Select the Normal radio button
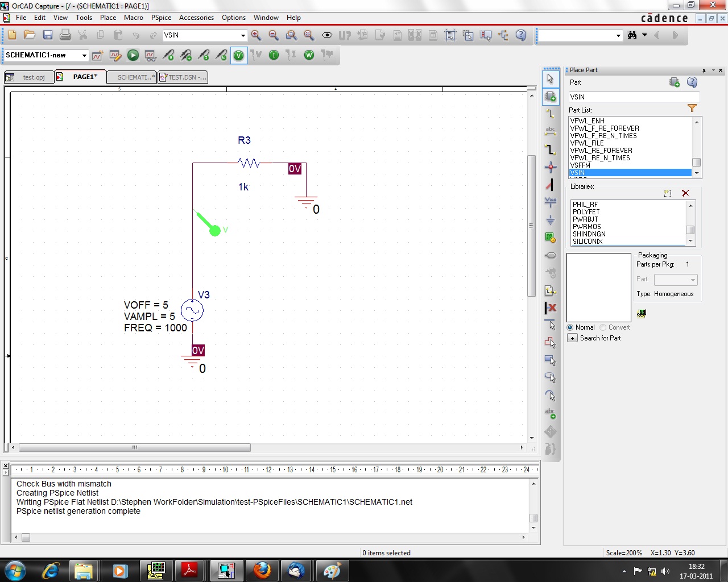The image size is (728, 582). [570, 327]
